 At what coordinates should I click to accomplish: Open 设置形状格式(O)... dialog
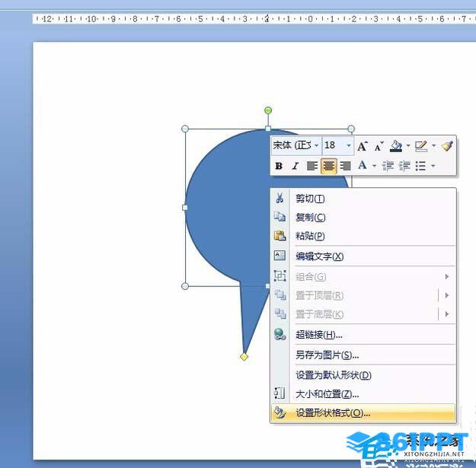[x=363, y=413]
